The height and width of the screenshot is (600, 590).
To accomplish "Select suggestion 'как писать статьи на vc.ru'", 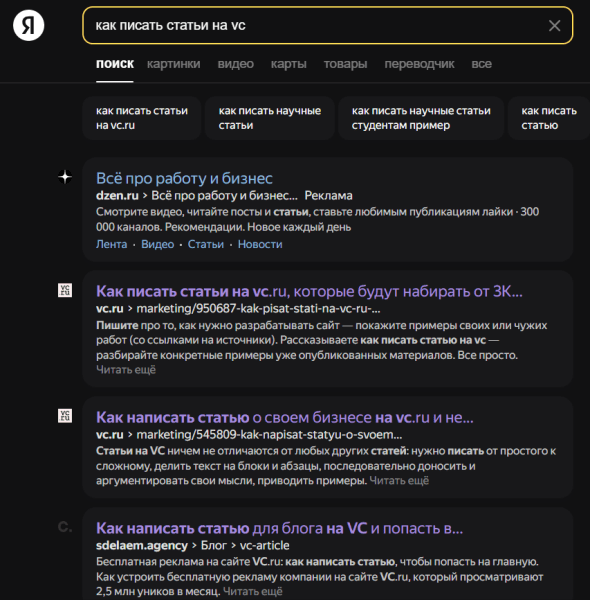I will click(142, 118).
